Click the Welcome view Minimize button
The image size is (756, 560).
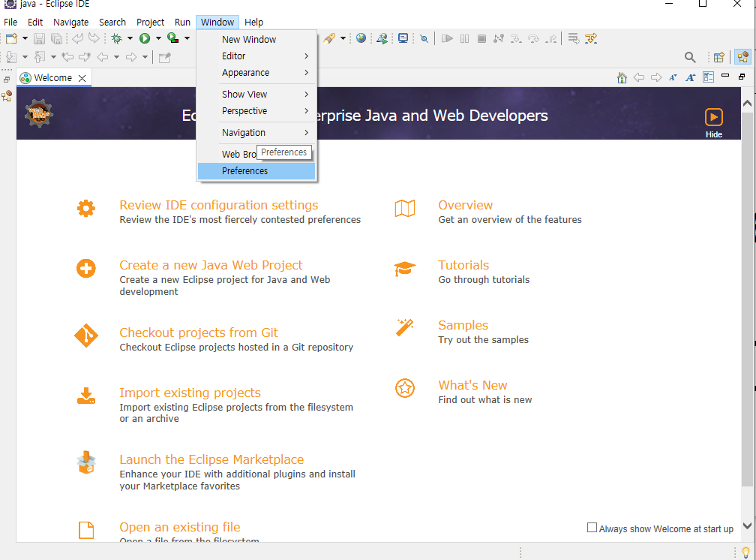(x=725, y=76)
